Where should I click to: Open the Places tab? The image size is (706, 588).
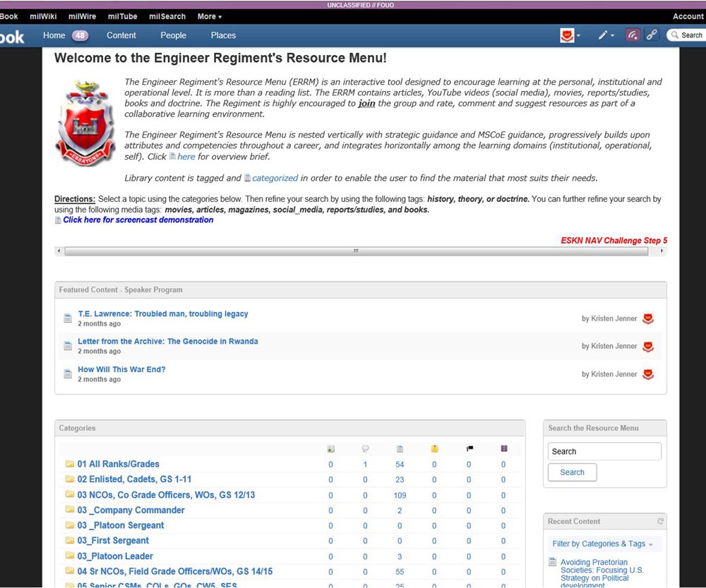click(223, 35)
